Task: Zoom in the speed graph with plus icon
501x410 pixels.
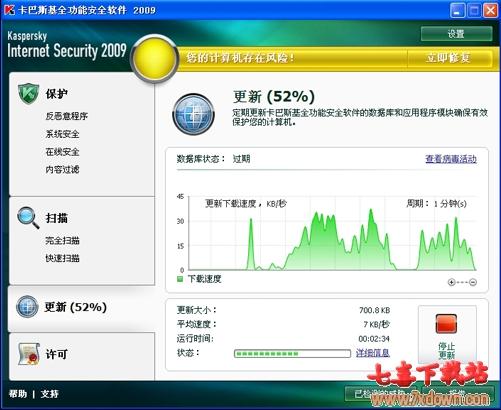Action: 451,282
